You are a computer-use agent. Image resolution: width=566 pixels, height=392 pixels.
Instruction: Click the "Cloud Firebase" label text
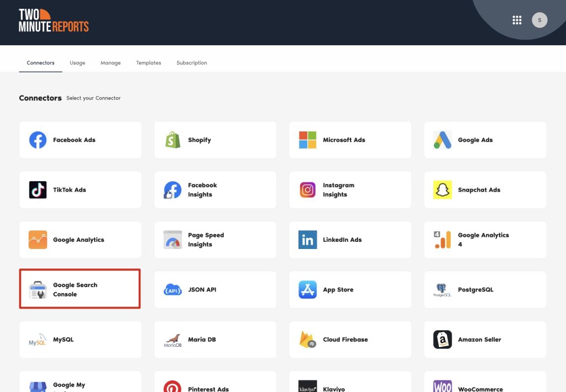coord(345,340)
